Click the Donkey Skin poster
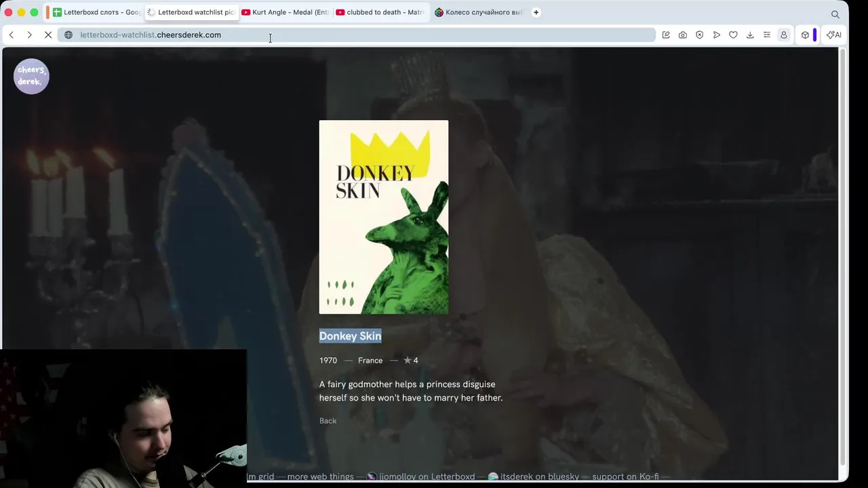This screenshot has height=488, width=868. 384,217
